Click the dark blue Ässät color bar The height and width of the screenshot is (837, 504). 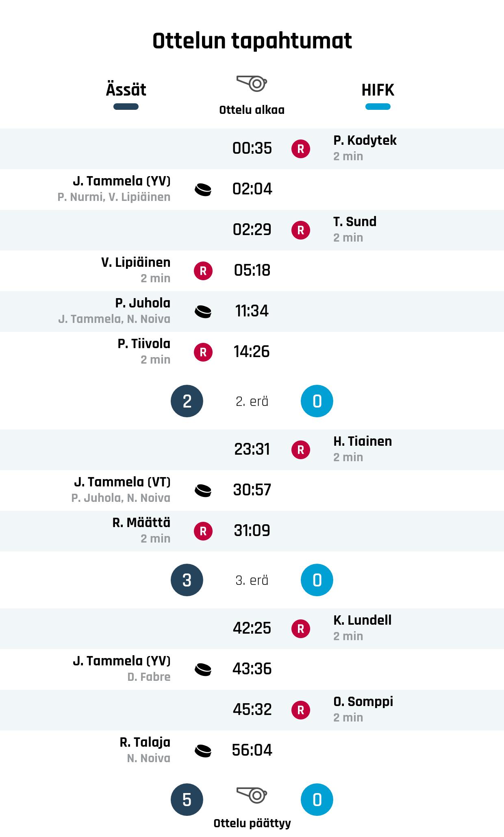point(126,107)
